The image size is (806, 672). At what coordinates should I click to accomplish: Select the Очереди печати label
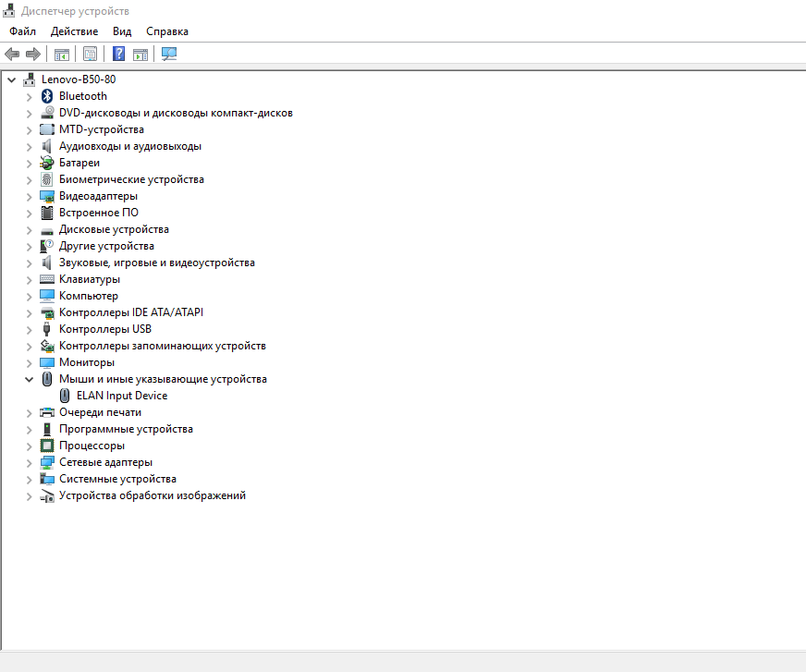point(100,412)
